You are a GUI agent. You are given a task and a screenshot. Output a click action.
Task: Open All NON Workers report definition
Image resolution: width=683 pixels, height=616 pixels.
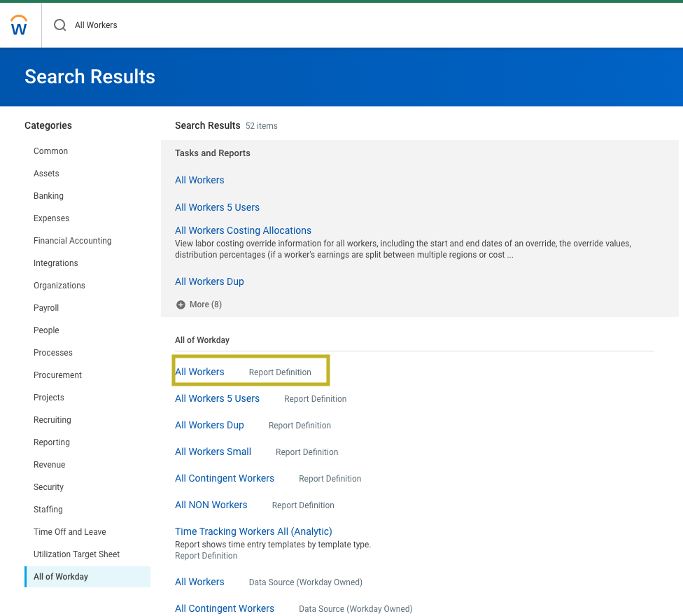211,505
